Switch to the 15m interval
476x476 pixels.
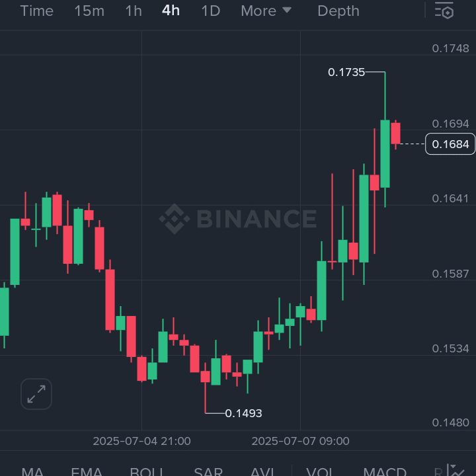(89, 11)
